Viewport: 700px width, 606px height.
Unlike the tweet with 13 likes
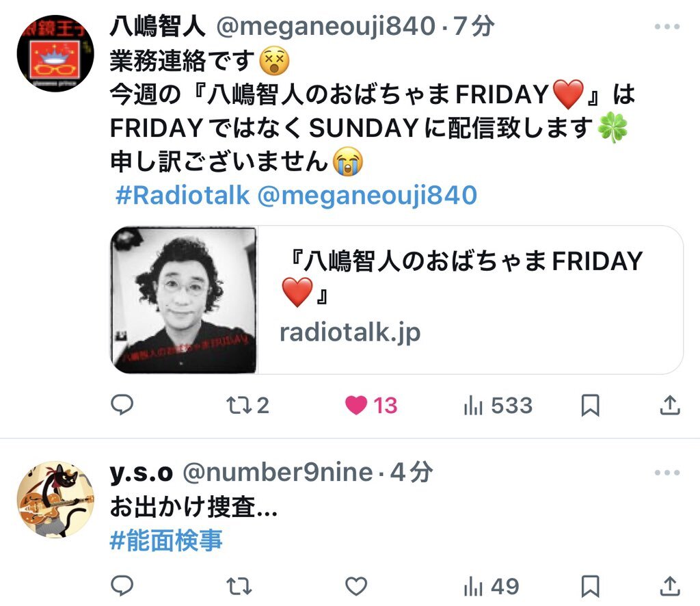click(371, 406)
